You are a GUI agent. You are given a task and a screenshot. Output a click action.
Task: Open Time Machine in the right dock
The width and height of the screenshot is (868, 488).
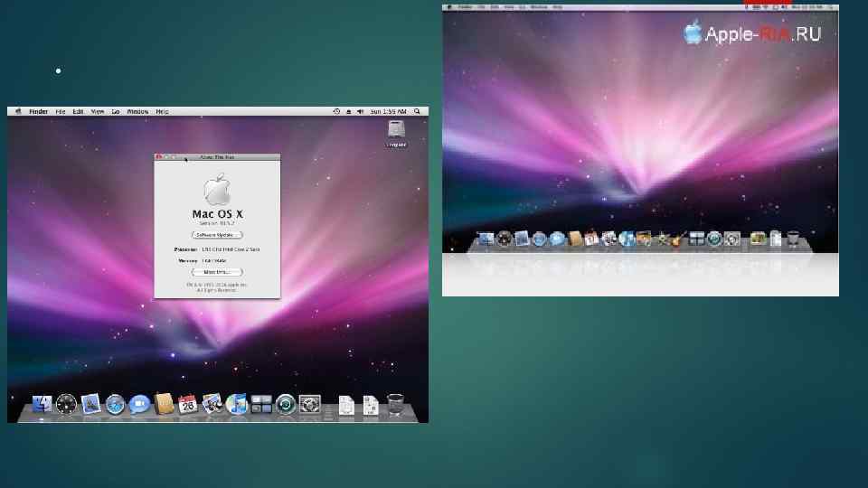point(714,239)
